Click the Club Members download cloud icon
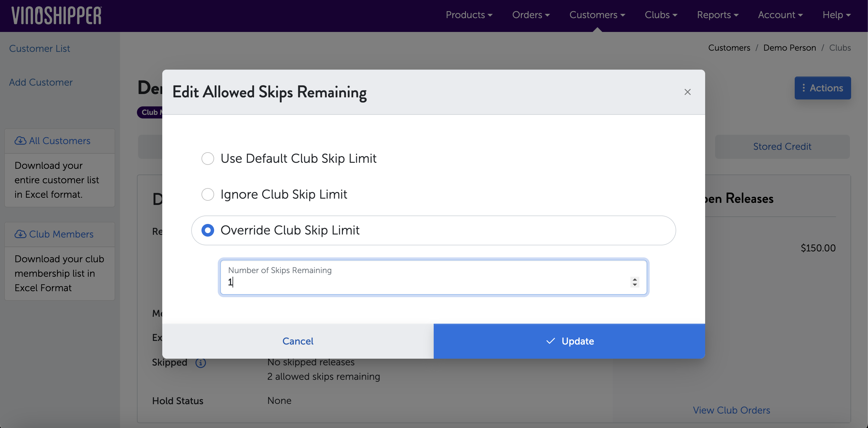The width and height of the screenshot is (868, 428). (20, 234)
